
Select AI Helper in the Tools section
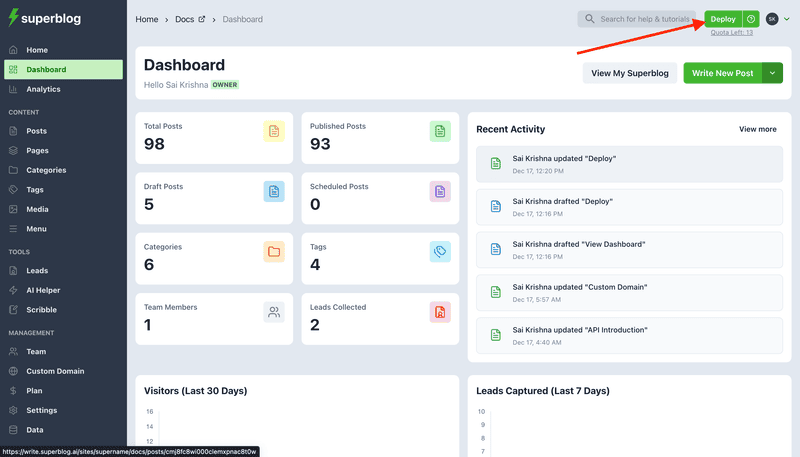44,290
